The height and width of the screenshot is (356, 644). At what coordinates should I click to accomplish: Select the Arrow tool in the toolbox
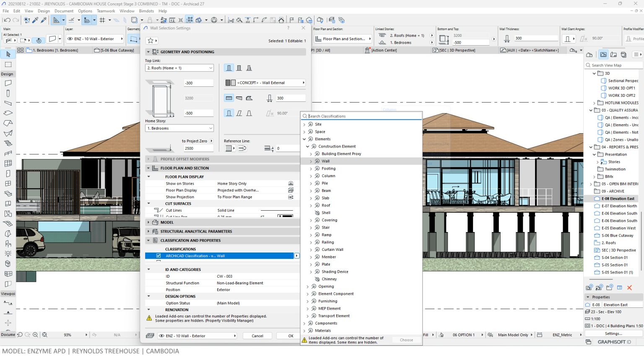8,54
